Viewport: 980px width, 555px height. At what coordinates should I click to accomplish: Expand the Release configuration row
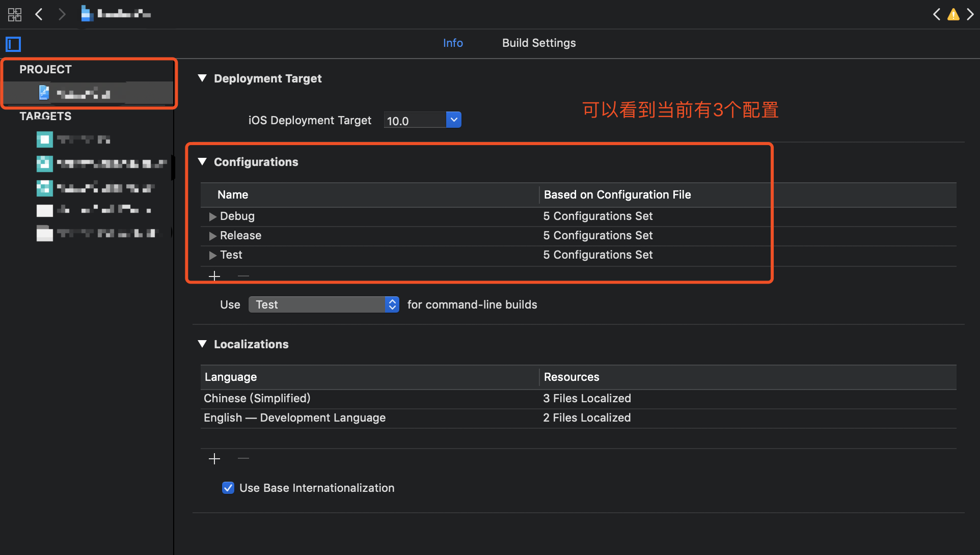click(x=212, y=236)
